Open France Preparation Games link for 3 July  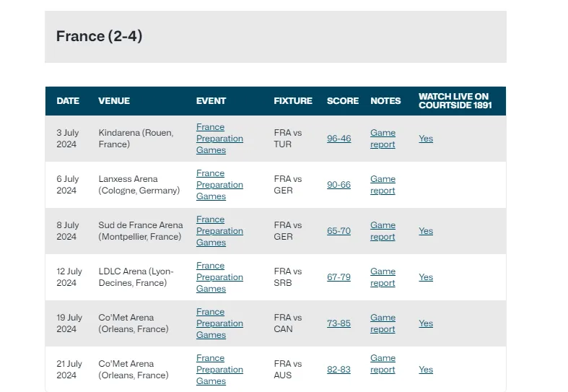(219, 139)
